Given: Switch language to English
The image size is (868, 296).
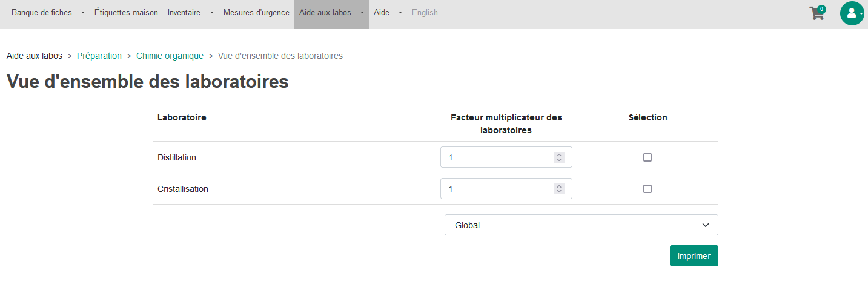Looking at the screenshot, I should click(x=425, y=13).
